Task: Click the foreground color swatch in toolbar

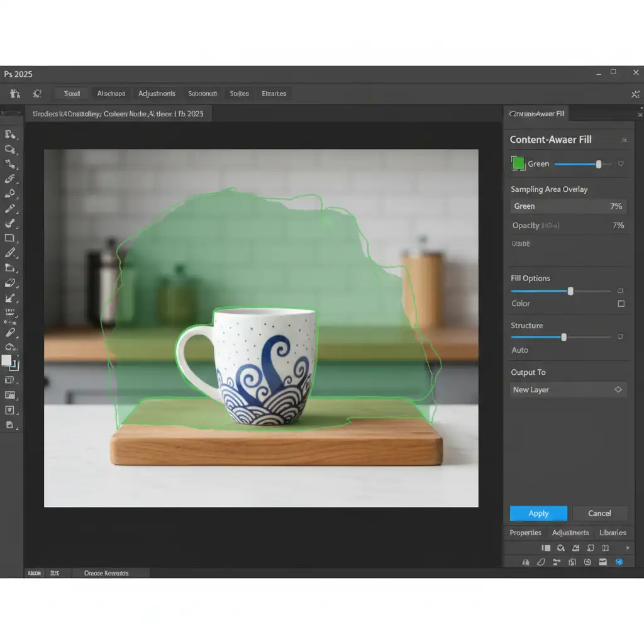Action: point(7,360)
